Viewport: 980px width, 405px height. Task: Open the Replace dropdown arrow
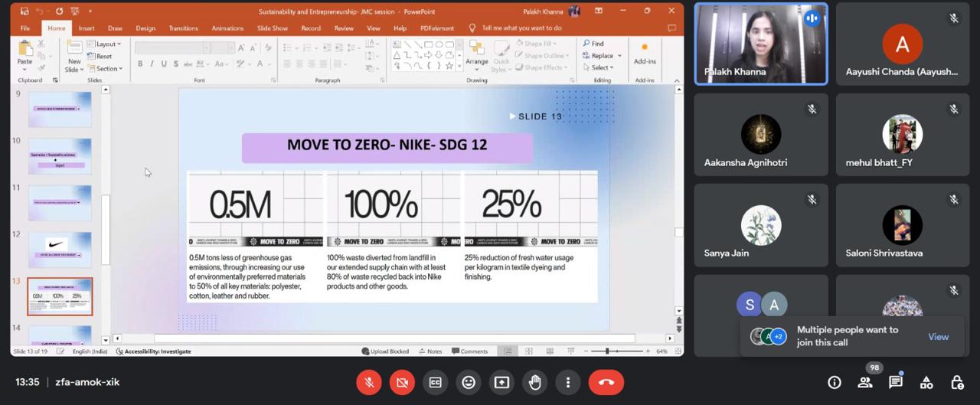coord(619,56)
